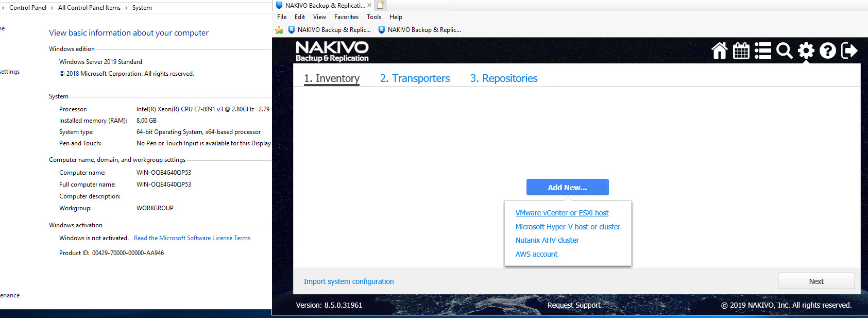Click the activities list icon
Viewport: 868px width, 318px height.
[763, 51]
